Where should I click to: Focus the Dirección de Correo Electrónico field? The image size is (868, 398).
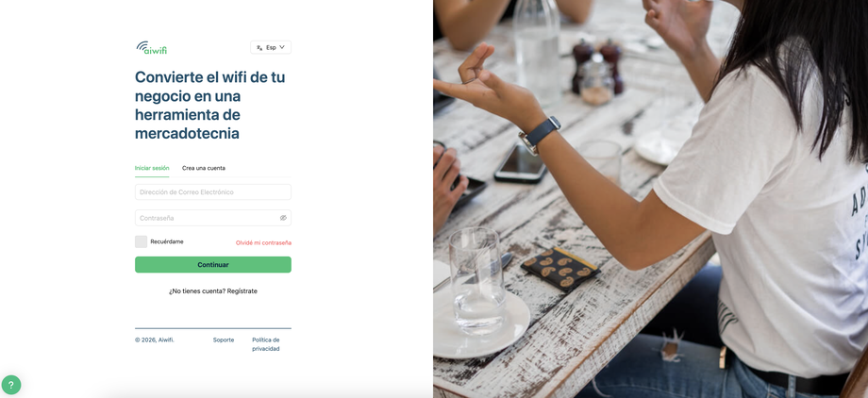213,192
